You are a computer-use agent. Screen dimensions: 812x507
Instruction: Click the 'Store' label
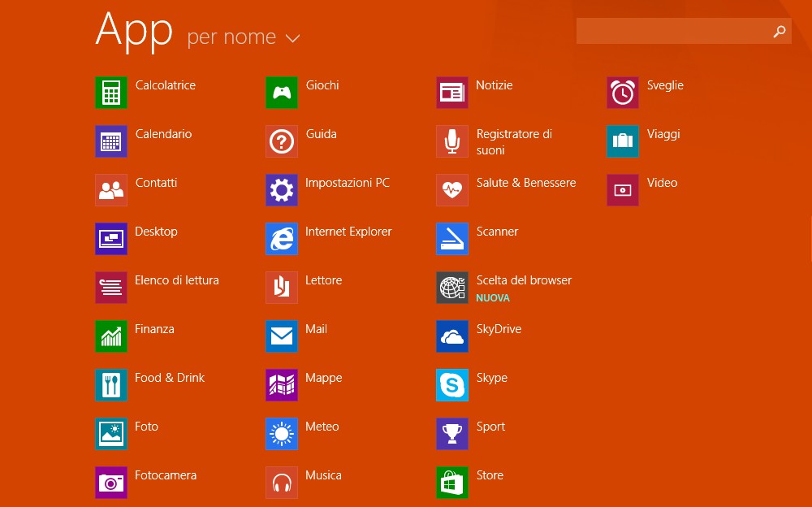point(490,474)
